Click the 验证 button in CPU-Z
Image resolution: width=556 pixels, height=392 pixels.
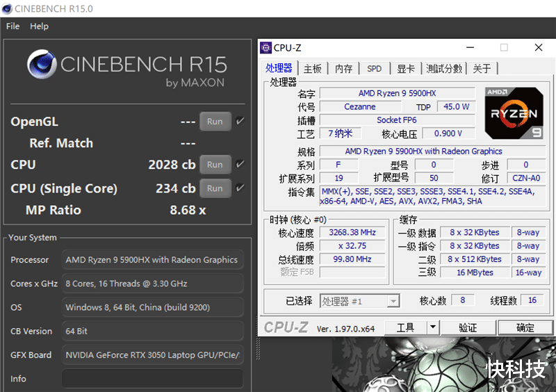[x=468, y=327]
